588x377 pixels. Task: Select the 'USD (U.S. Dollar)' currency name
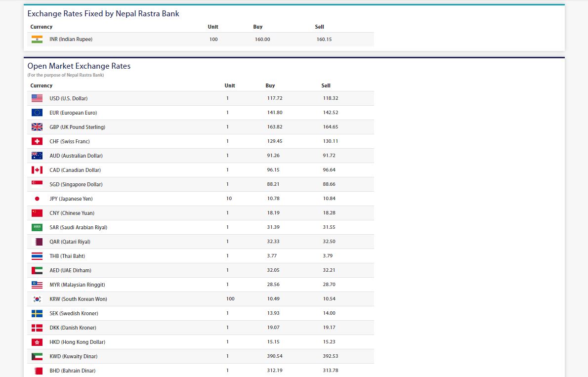pyautogui.click(x=69, y=98)
